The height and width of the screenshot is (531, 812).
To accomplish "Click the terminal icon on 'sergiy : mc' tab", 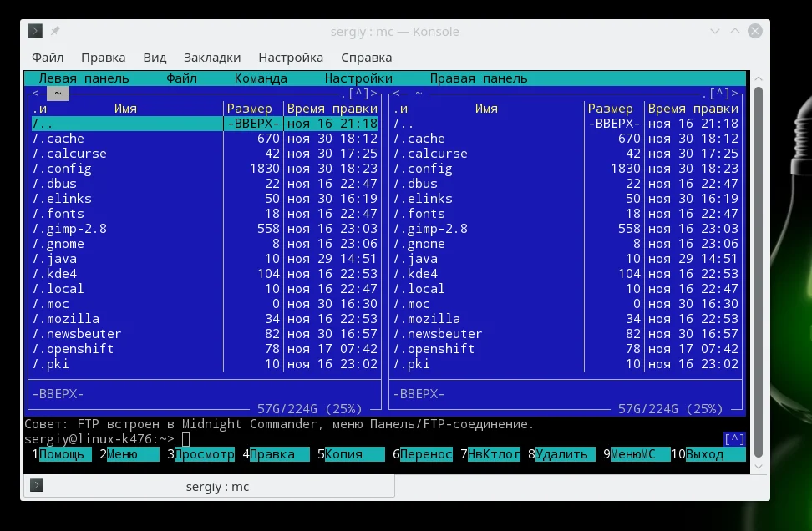I will (37, 486).
